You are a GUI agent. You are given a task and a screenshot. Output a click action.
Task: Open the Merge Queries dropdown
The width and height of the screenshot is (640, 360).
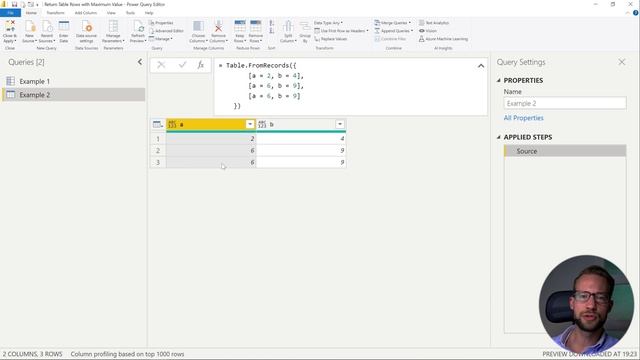point(393,23)
